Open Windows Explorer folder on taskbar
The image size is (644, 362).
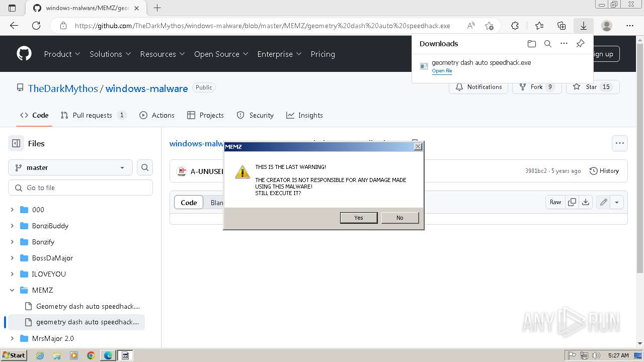point(57,355)
